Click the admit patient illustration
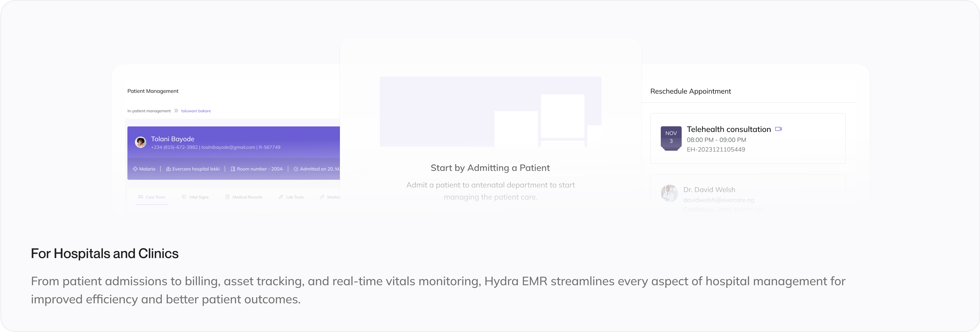The height and width of the screenshot is (332, 980). [490, 111]
